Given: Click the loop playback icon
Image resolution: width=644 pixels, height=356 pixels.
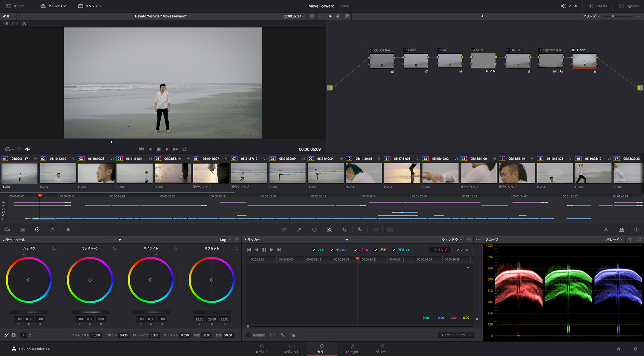Looking at the screenshot, I should click(x=184, y=149).
